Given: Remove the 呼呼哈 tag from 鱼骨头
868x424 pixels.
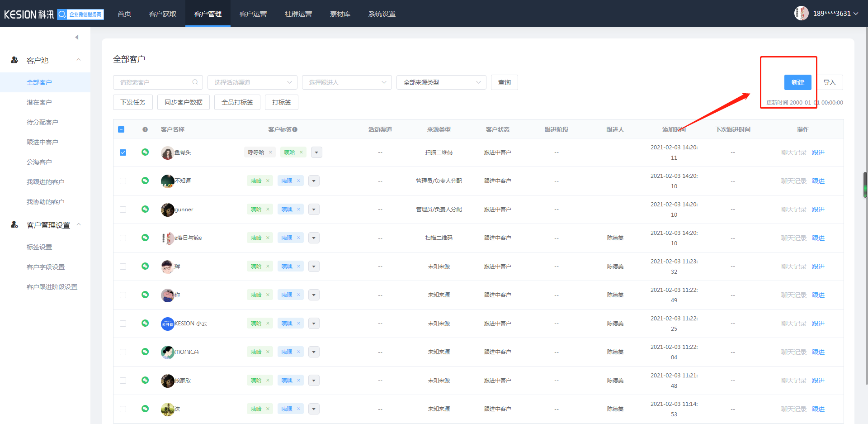Looking at the screenshot, I should (270, 152).
